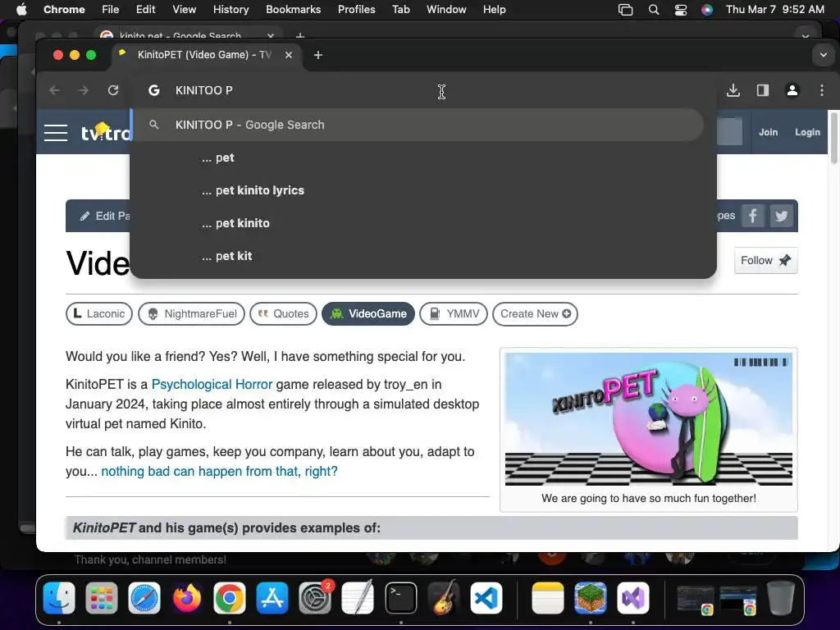Screen dimensions: 840x630
Task: Launch Minecraft from the Dock
Action: [x=591, y=598]
